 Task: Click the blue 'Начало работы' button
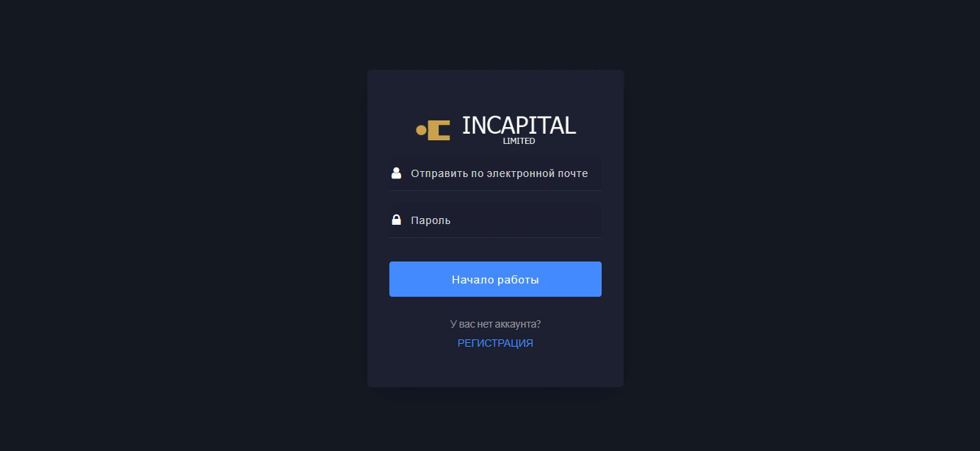(x=495, y=279)
